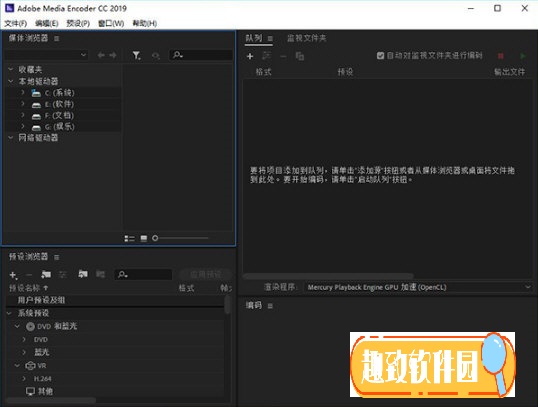Collapse the 收藏夹 tree node
Image resolution: width=538 pixels, height=407 pixels.
pyautogui.click(x=11, y=69)
